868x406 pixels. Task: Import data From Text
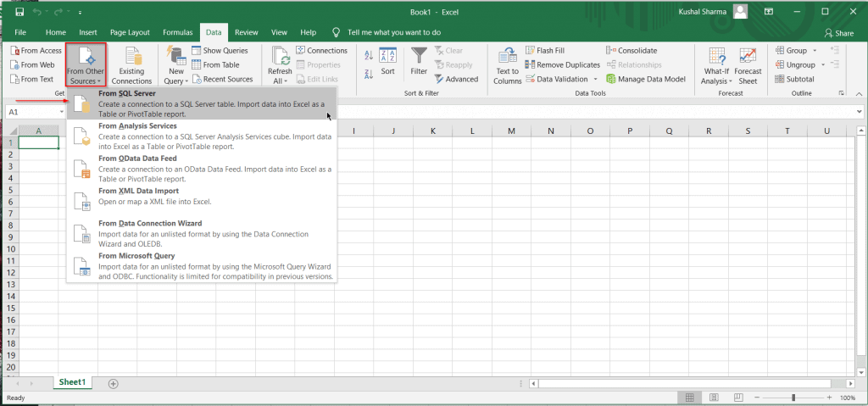(x=32, y=79)
